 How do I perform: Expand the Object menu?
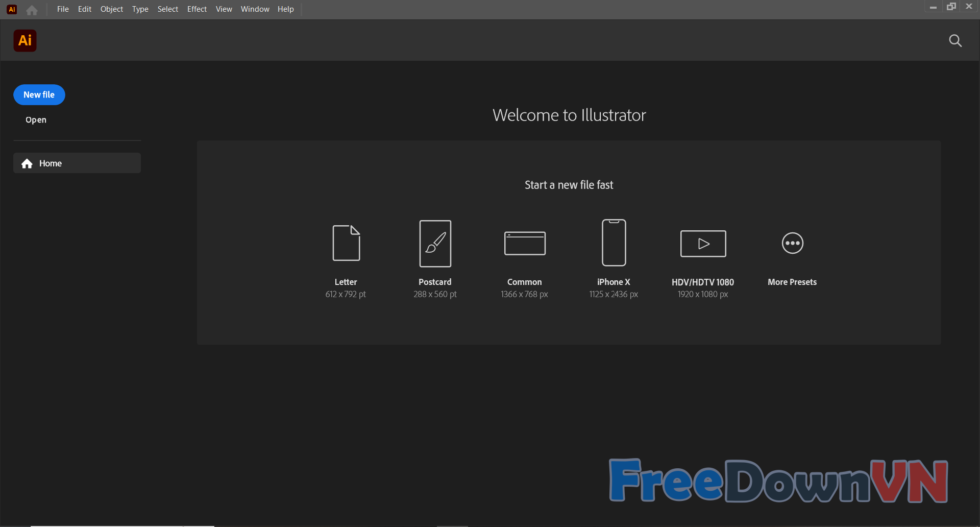[112, 9]
